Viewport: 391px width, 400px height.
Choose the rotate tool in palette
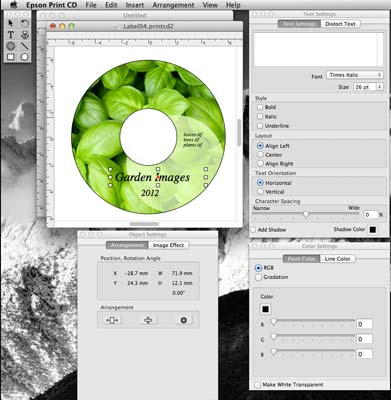(x=24, y=23)
